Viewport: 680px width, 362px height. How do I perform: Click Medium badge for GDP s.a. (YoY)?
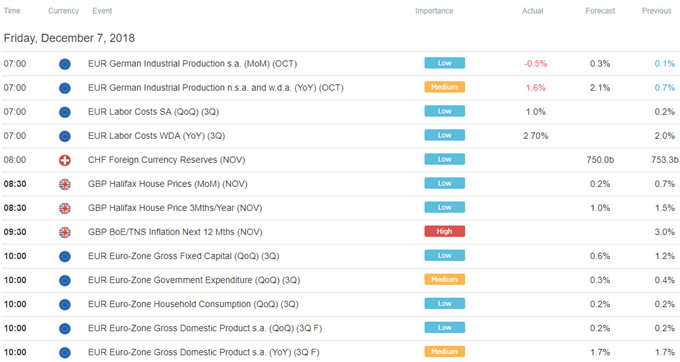[445, 352]
